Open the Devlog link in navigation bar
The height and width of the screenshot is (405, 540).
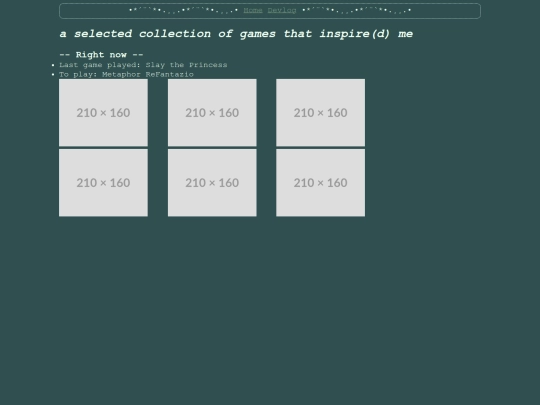tap(282, 10)
